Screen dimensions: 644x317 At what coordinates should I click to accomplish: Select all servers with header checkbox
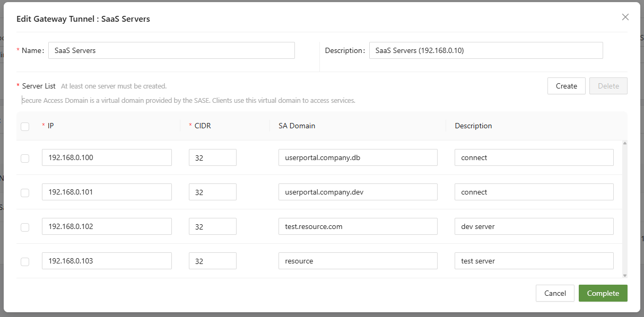[25, 126]
